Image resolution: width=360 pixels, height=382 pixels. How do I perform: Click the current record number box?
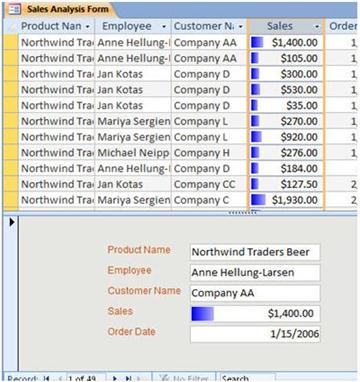click(86, 378)
